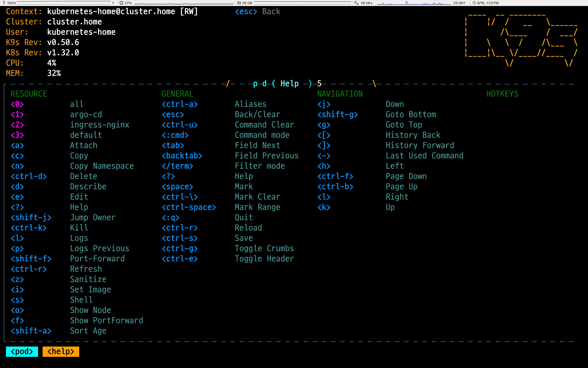The width and height of the screenshot is (588, 368).
Task: Select the ingress-nginx namespace entry
Action: click(100, 125)
